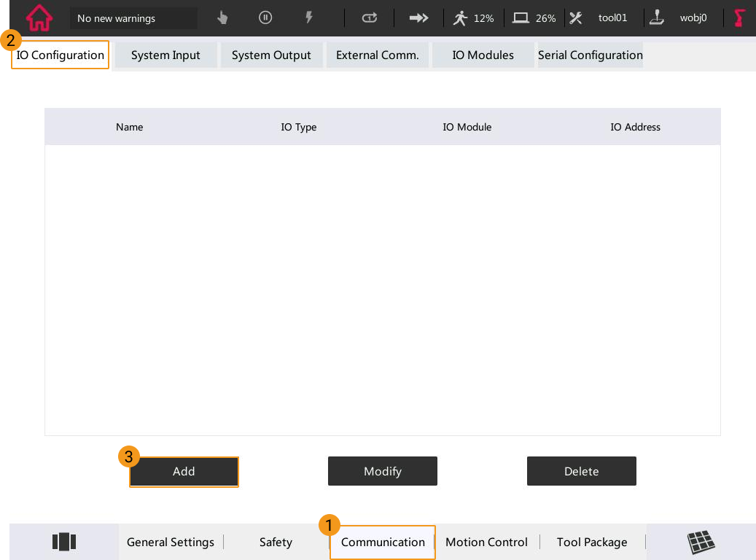Go to Serial Configuration tab
Image resolution: width=756 pixels, height=560 pixels.
(x=590, y=55)
